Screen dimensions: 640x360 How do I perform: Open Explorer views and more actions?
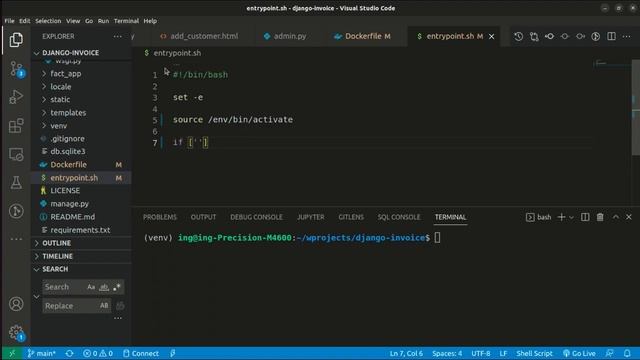coord(118,36)
